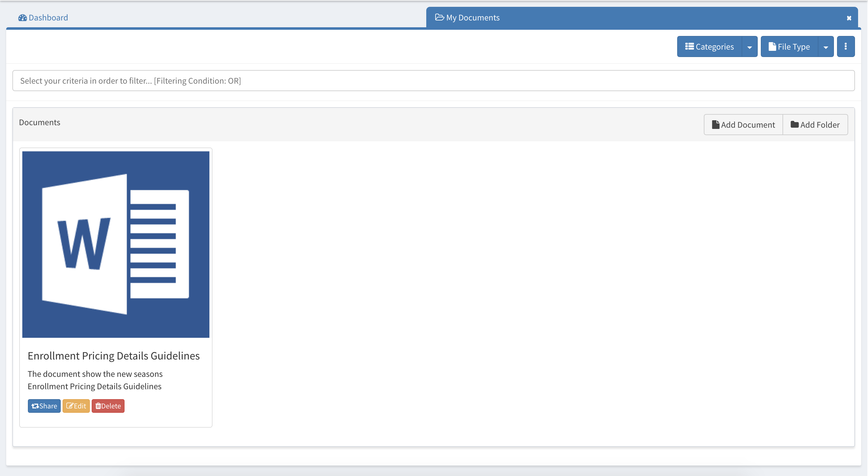Open the Word document thumbnail
The height and width of the screenshot is (476, 868).
point(116,244)
